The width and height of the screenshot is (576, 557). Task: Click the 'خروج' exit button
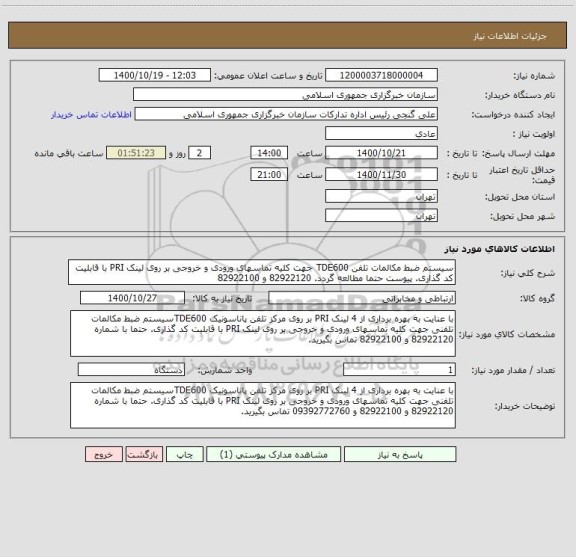(104, 454)
